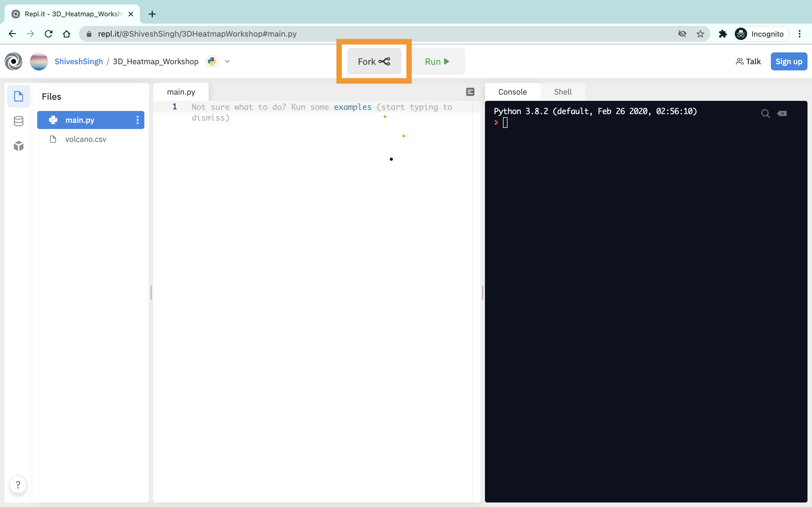Expand the repl info chevron dropdown
Screen dimensions: 812x507
coord(227,61)
